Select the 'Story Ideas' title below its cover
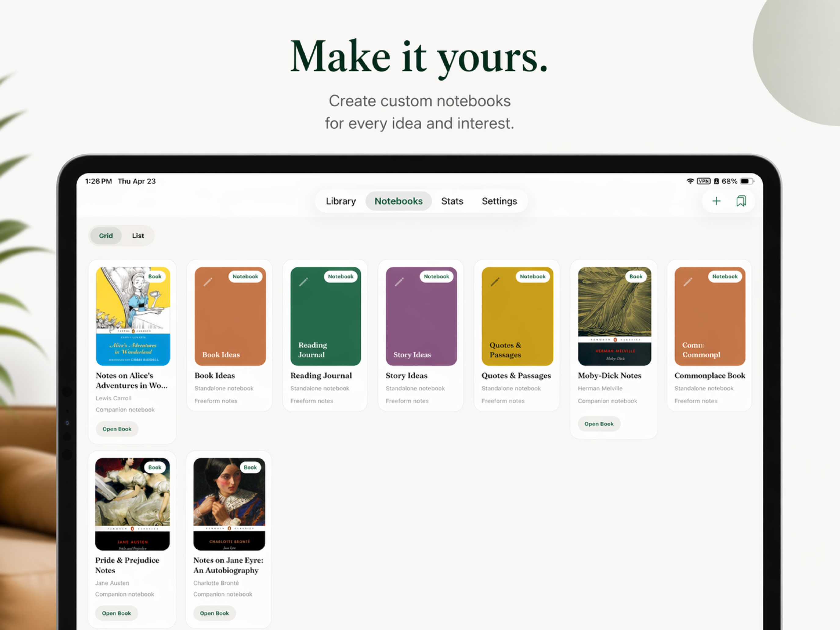 406,375
